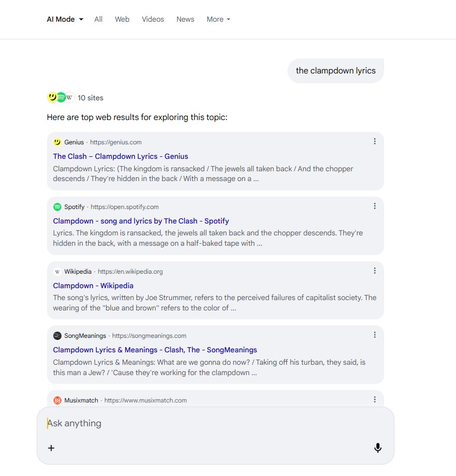
Task: Click the Spotify site name label
Action: coord(74,207)
